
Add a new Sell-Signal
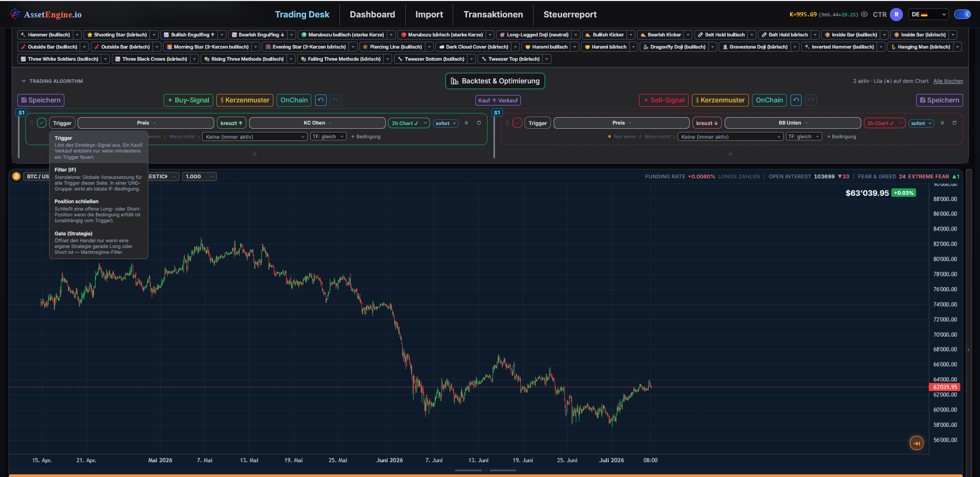tap(664, 100)
